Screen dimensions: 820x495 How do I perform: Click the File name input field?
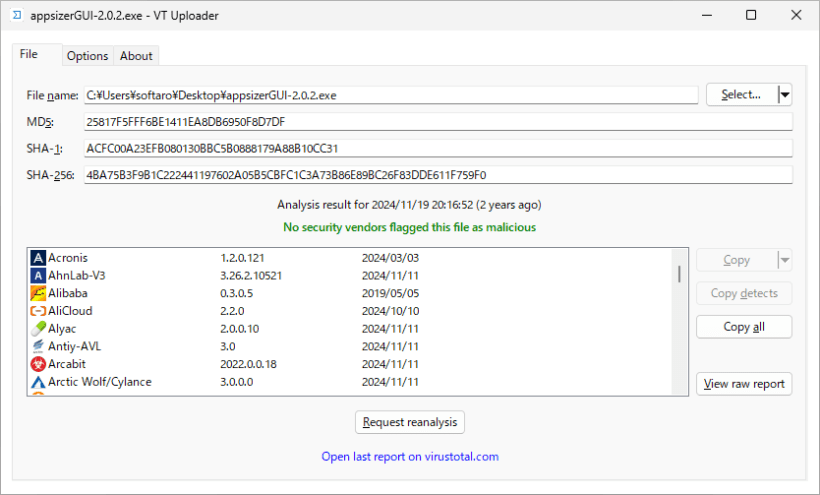coord(391,95)
